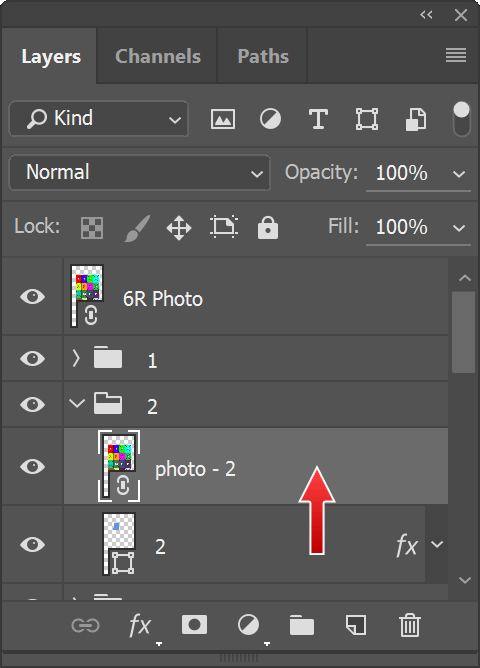The width and height of the screenshot is (480, 668).
Task: Hide the 6R Photo layer
Action: [x=32, y=296]
